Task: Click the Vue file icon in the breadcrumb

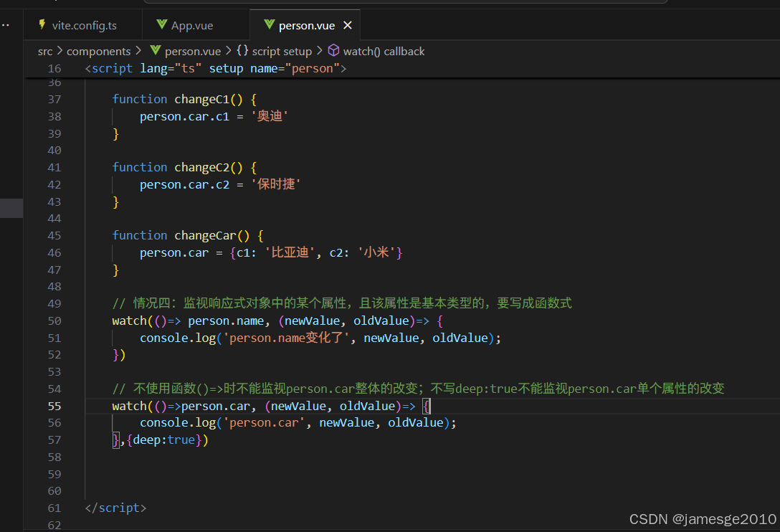Action: 155,50
